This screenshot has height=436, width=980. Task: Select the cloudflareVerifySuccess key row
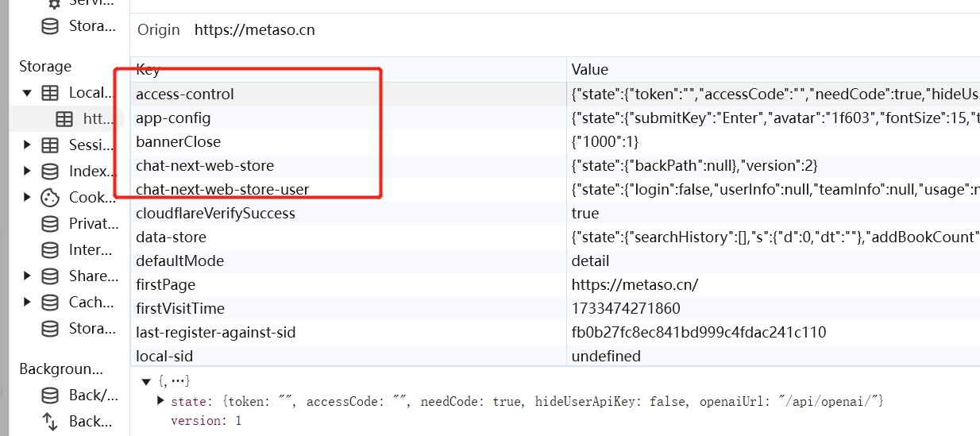tap(554, 213)
